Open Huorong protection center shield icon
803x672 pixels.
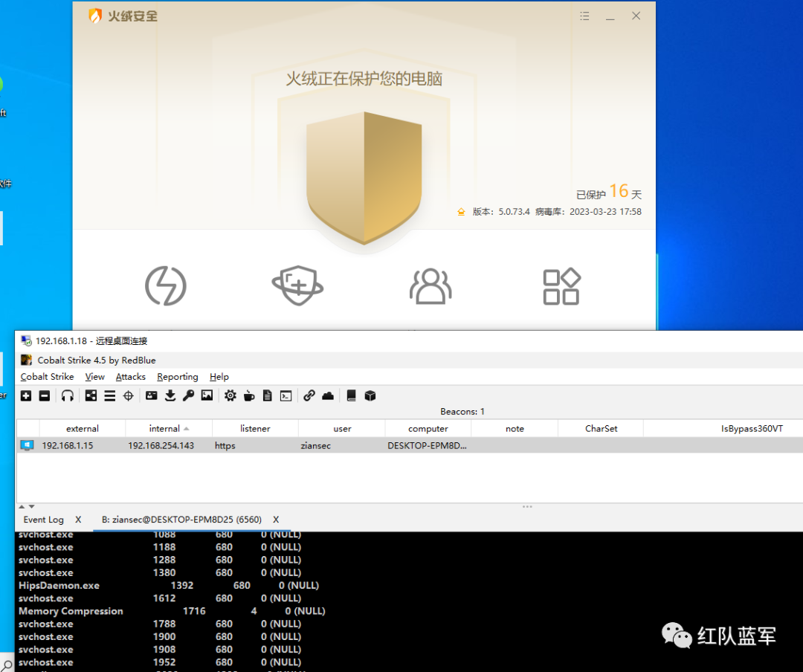(297, 285)
